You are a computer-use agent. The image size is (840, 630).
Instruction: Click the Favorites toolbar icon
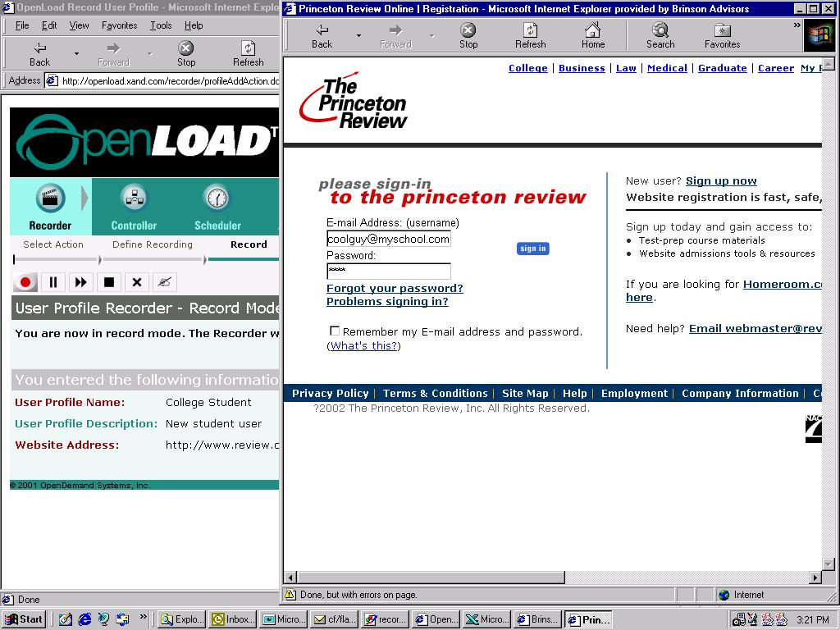click(x=722, y=36)
